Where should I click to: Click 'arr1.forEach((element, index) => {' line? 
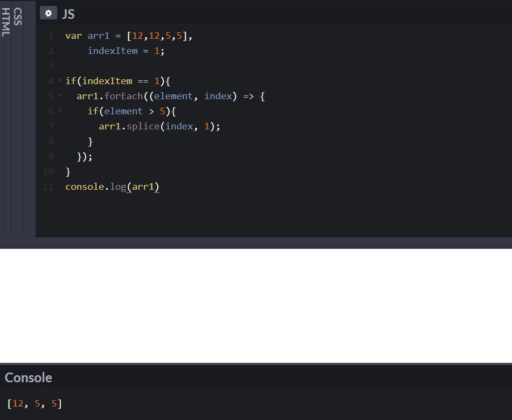tap(170, 96)
